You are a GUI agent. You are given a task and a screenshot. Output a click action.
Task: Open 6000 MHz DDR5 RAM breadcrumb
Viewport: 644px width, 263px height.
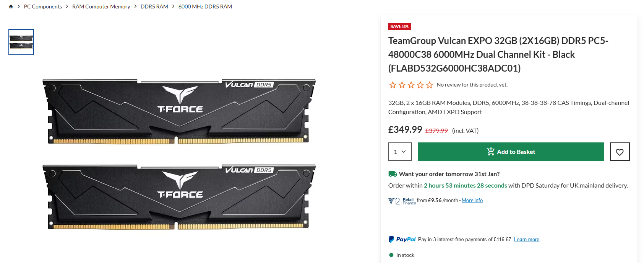tap(205, 7)
